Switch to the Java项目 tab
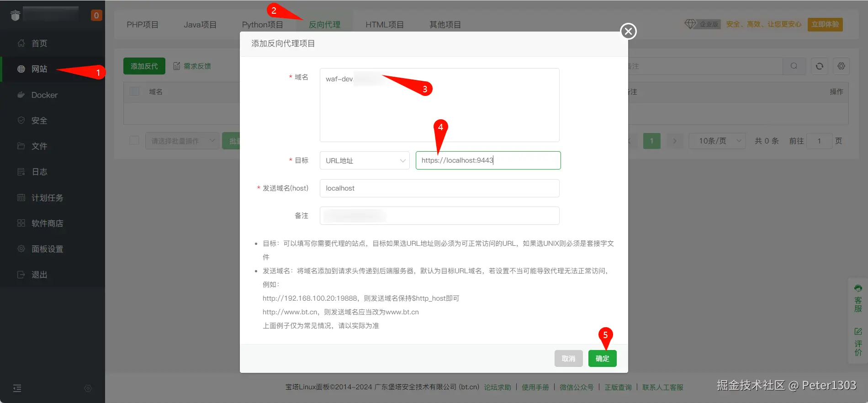The image size is (868, 403). [200, 25]
